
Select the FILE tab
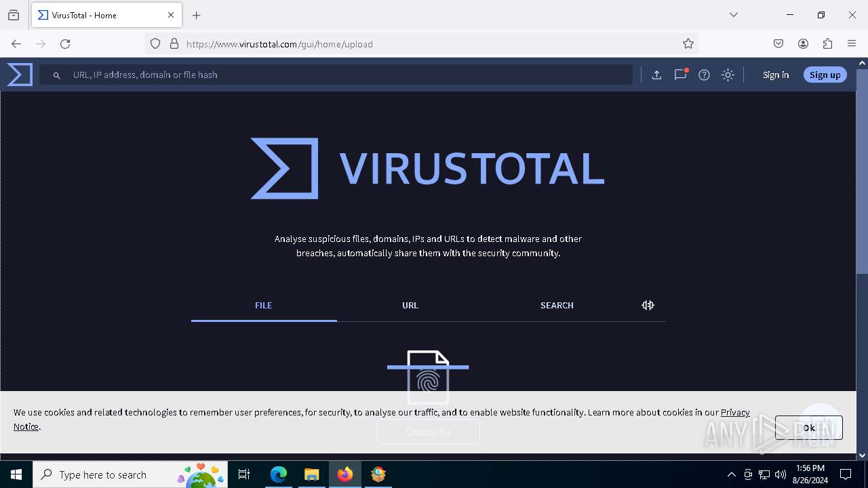[x=264, y=306]
